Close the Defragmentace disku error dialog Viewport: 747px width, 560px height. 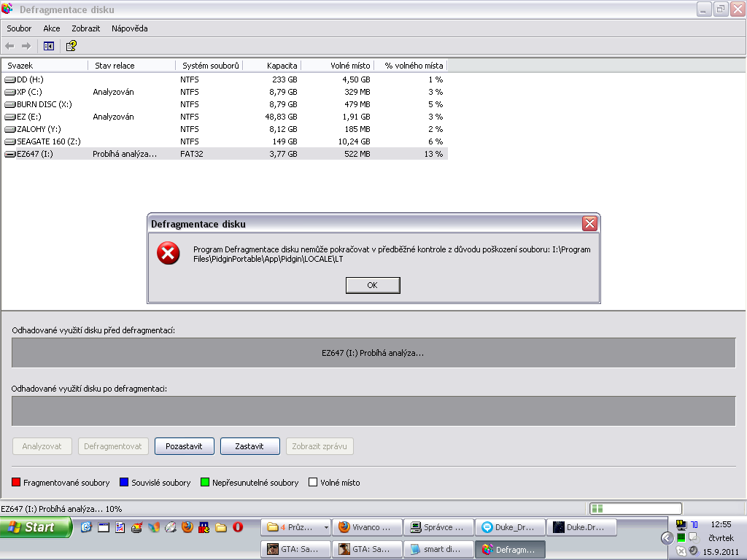pyautogui.click(x=589, y=223)
